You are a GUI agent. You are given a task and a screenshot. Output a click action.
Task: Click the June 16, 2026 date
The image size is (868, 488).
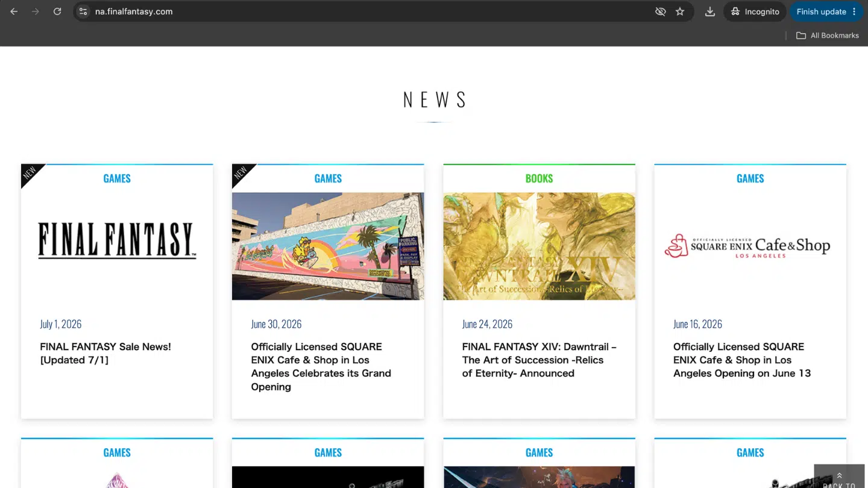point(697,324)
